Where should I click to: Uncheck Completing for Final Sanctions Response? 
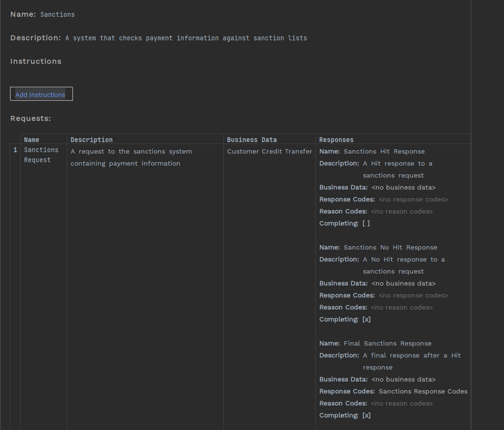[366, 416]
